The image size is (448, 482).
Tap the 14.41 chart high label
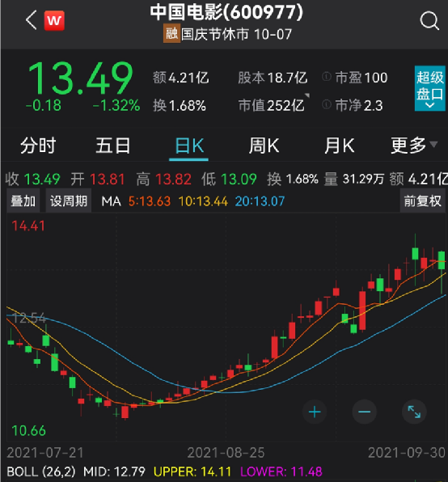(x=28, y=226)
